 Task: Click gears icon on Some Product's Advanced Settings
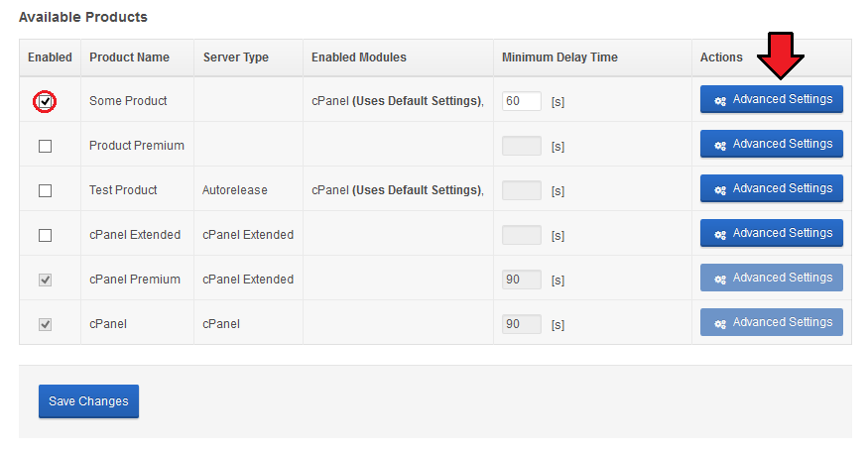pos(719,101)
